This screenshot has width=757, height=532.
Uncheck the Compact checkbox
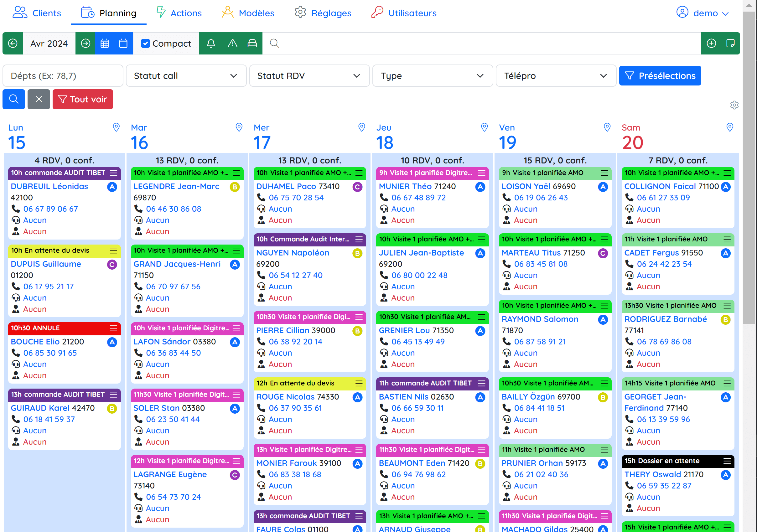pos(145,44)
